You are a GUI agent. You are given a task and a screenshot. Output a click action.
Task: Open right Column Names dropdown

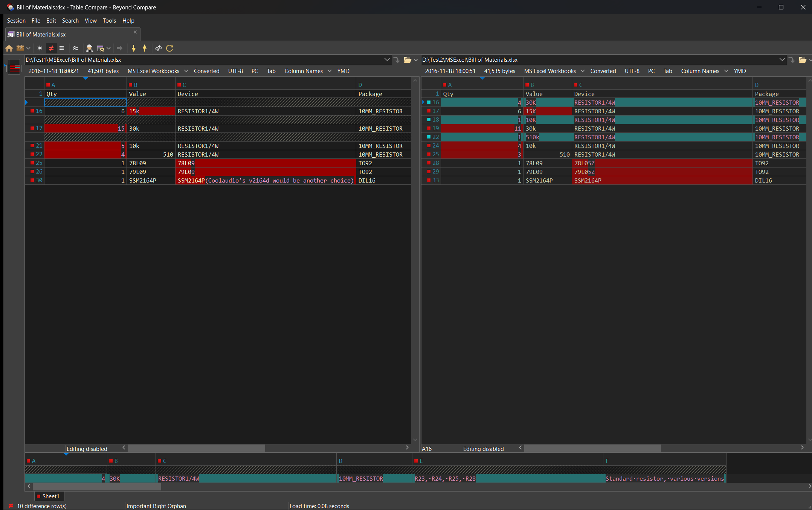[704, 71]
